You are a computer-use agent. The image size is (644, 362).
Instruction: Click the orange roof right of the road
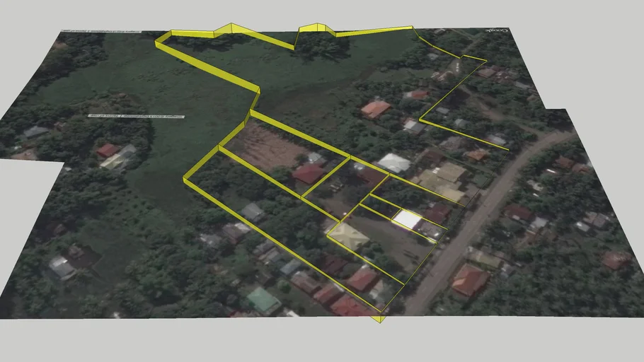(x=469, y=280)
